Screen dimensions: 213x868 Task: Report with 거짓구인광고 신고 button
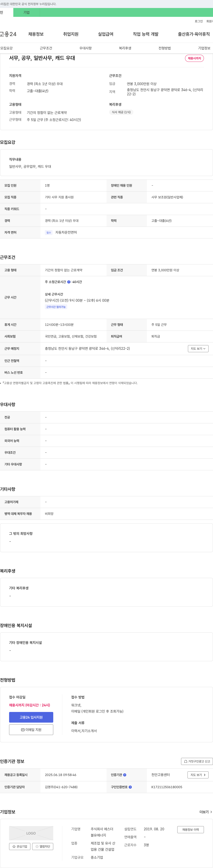pyautogui.click(x=197, y=762)
